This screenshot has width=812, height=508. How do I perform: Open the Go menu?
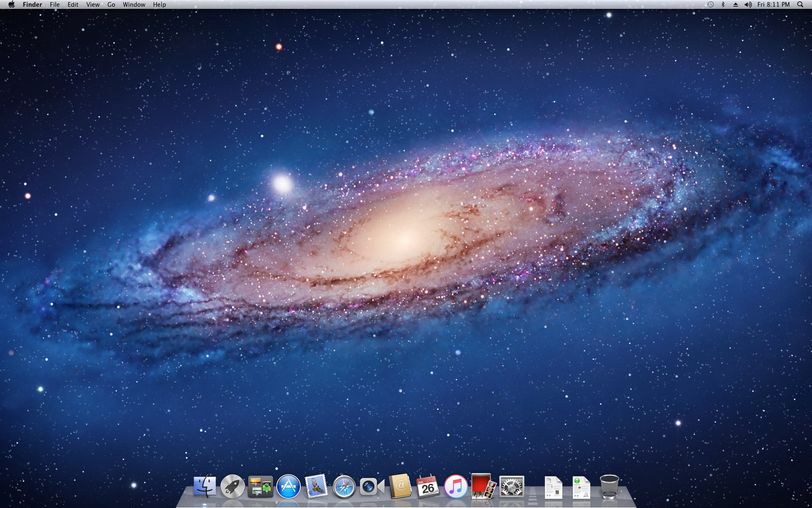111,5
